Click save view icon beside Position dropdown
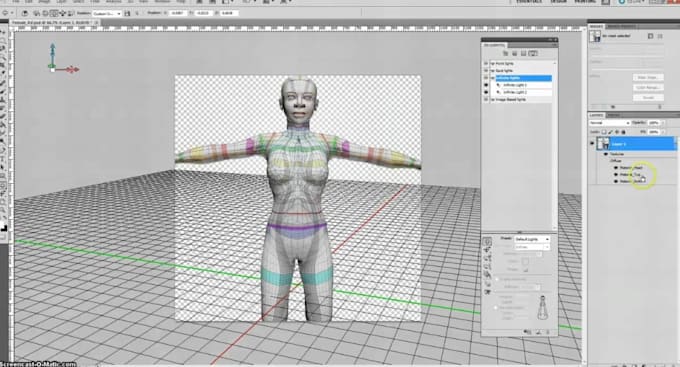This screenshot has width=680, height=367. (127, 13)
